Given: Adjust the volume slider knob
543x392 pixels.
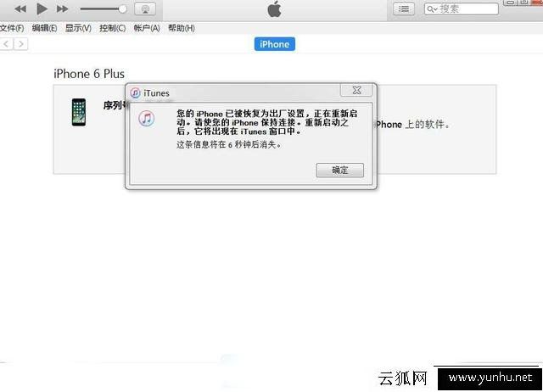Looking at the screenshot, I should (122, 9).
